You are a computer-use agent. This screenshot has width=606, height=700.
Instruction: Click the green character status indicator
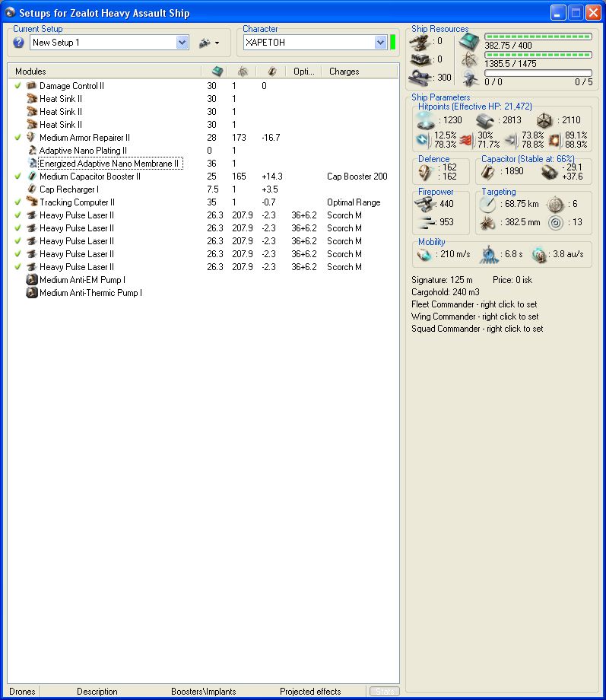pos(392,43)
